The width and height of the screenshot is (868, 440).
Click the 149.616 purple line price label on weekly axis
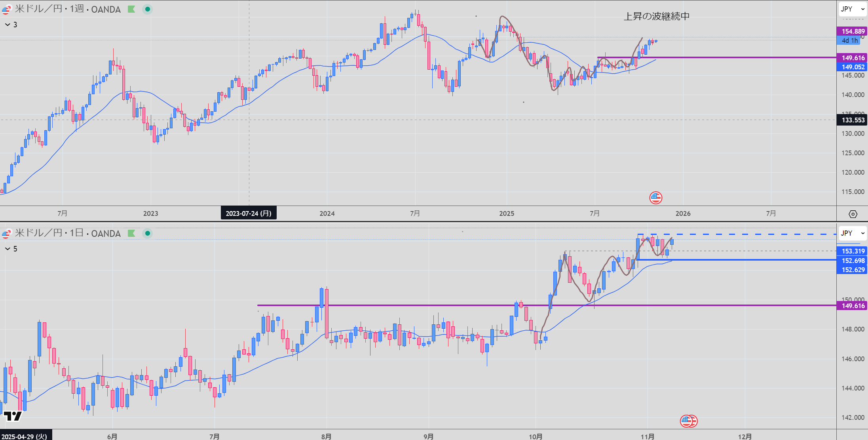(853, 58)
